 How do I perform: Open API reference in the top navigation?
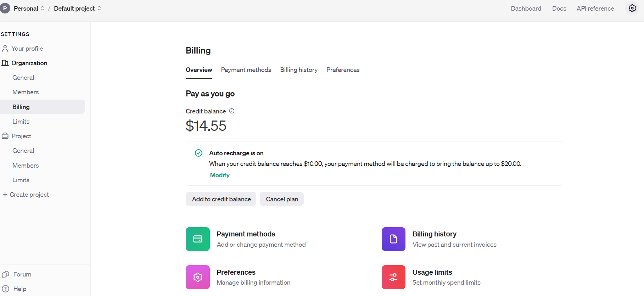pyautogui.click(x=595, y=9)
